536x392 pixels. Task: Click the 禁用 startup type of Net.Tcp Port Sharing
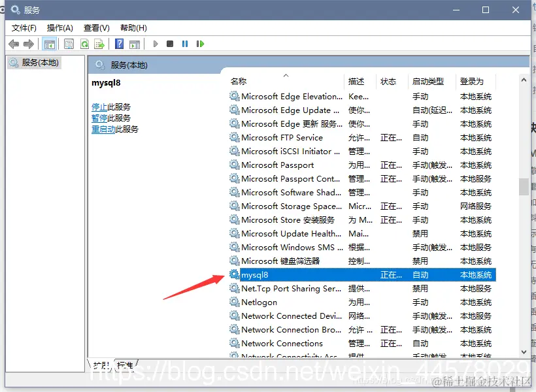point(420,288)
